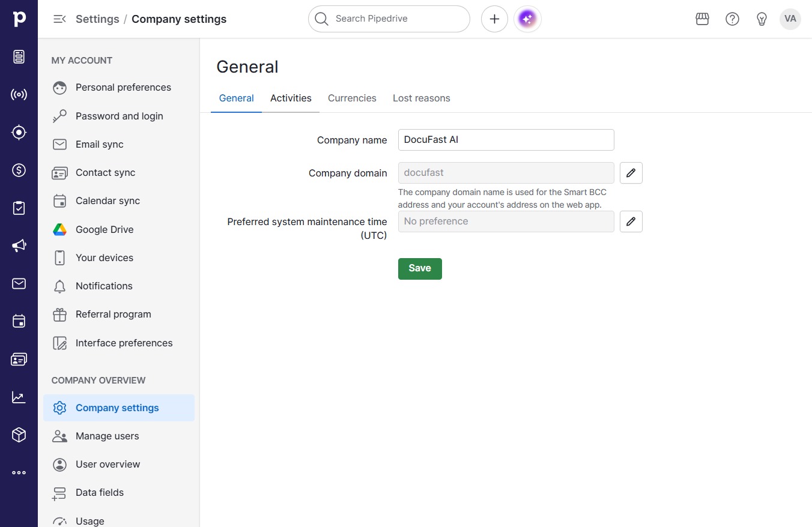Open the target-shaped icon in the rail
Viewport: 812px width, 527px height.
pyautogui.click(x=19, y=132)
